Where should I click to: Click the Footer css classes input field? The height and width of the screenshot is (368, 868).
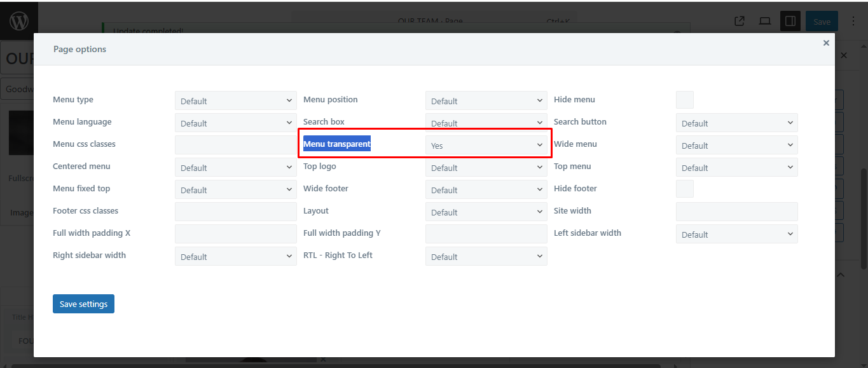click(x=236, y=212)
